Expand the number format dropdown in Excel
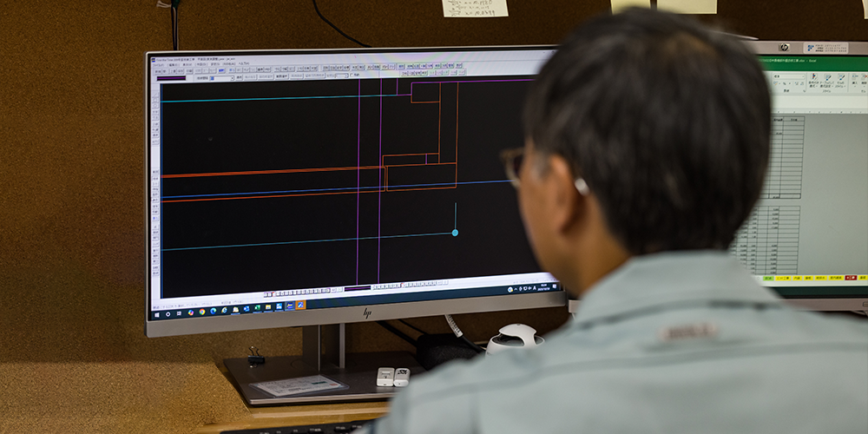The image size is (868, 434). pyautogui.click(x=803, y=76)
